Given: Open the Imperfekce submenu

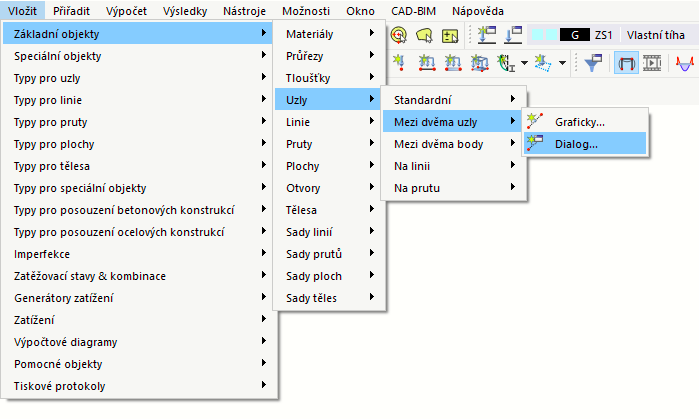Looking at the screenshot, I should pos(137,254).
